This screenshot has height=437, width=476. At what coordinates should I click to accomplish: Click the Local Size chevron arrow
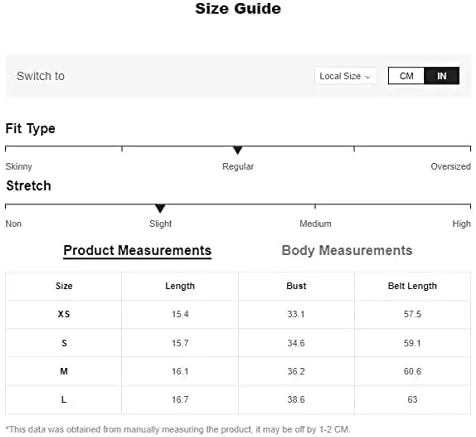(x=368, y=77)
